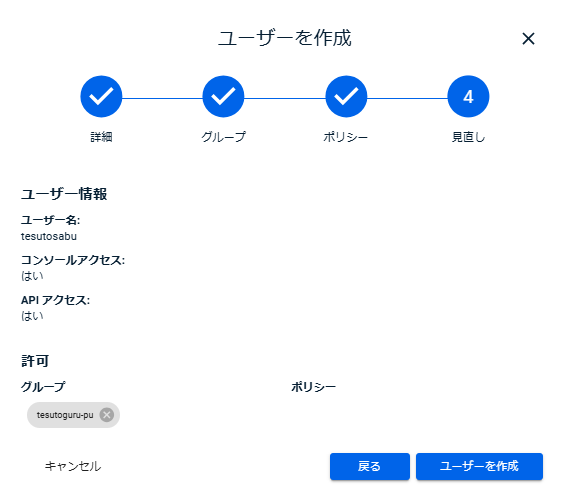Click the グループ label under step two

point(223,137)
